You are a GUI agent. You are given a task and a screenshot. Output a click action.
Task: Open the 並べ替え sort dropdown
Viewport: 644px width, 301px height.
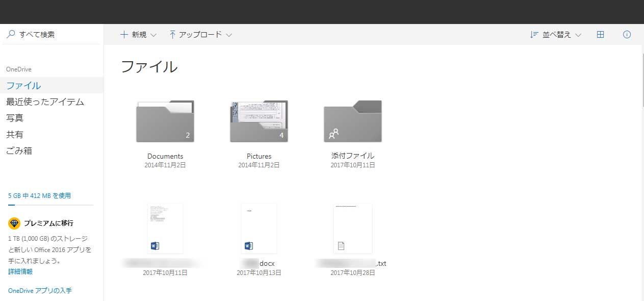click(x=556, y=35)
